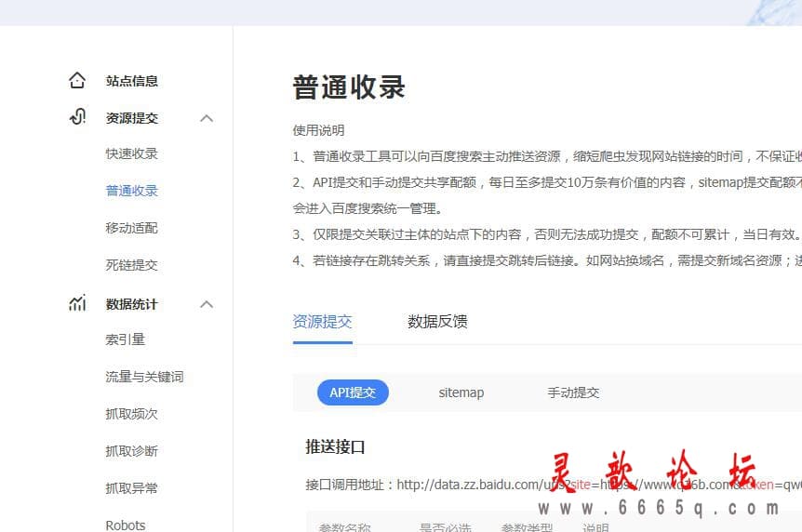Click the 是否必选 column header

point(445,527)
